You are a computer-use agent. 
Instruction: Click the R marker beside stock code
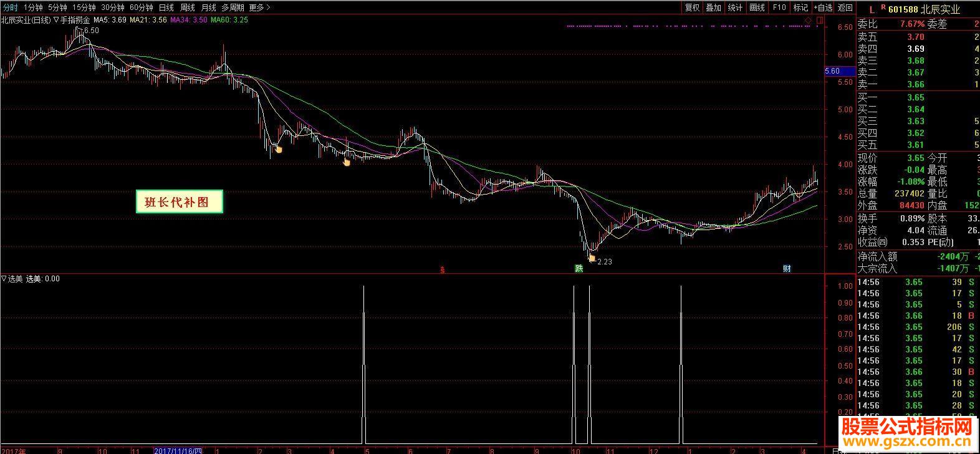click(x=883, y=7)
